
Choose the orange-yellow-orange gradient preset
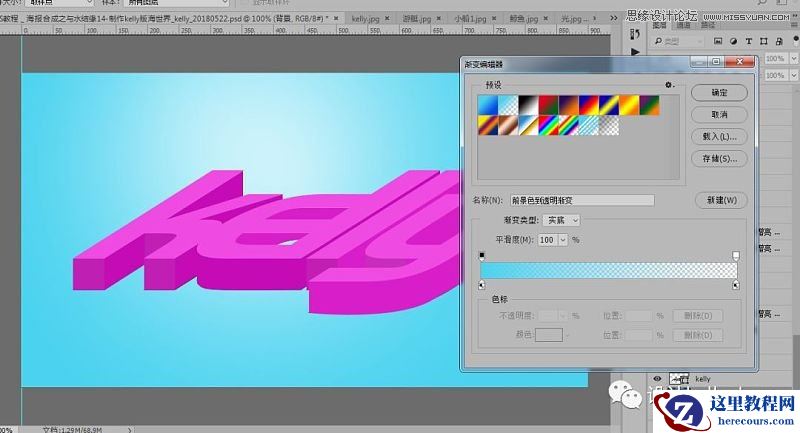pyautogui.click(x=629, y=105)
